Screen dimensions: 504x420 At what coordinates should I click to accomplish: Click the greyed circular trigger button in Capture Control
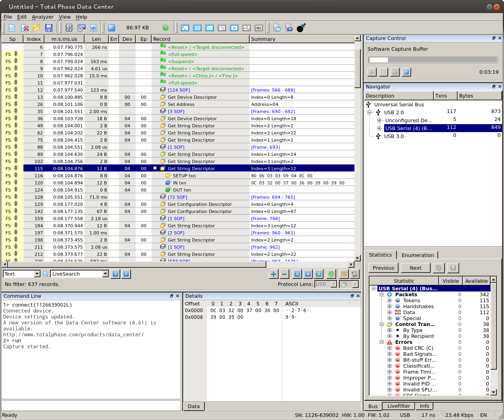pos(383,72)
